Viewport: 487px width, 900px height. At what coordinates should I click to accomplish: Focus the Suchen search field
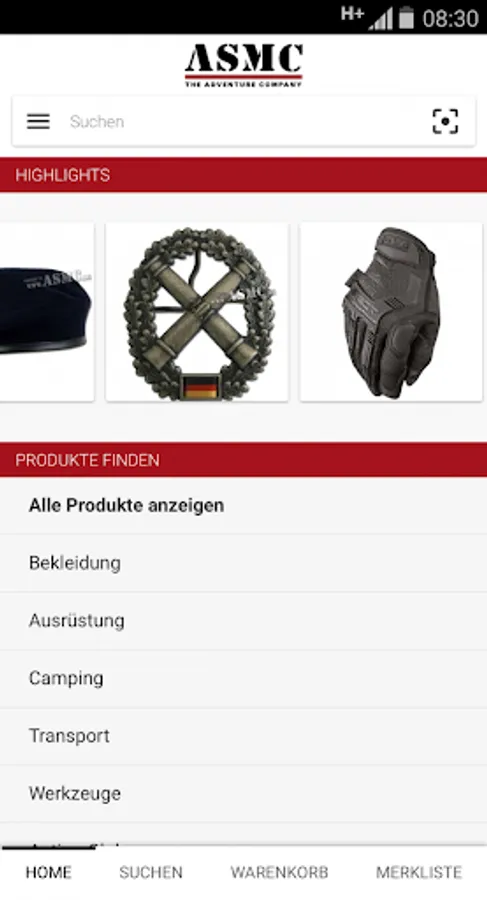241,121
